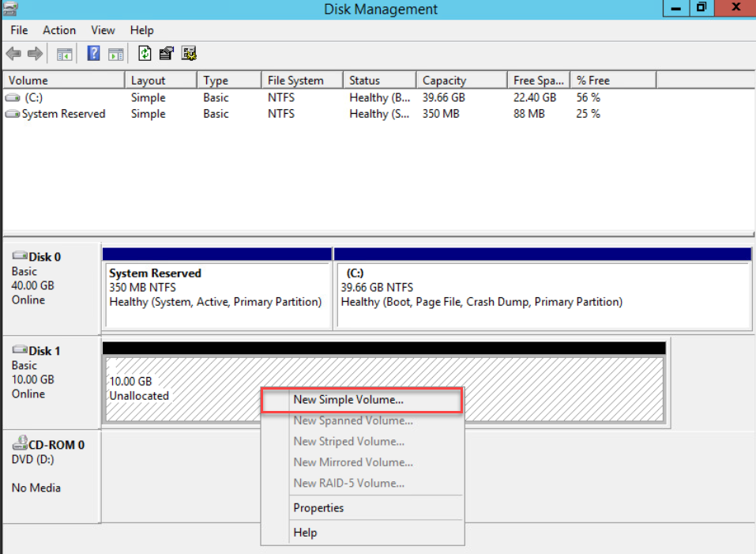This screenshot has width=756, height=554.
Task: Open the Action menu
Action: (59, 30)
